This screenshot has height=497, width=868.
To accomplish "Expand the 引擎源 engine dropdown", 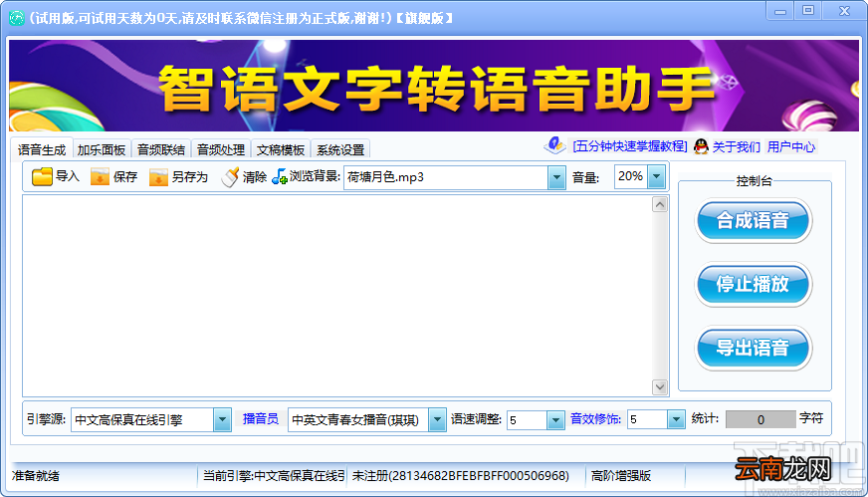I will click(222, 419).
